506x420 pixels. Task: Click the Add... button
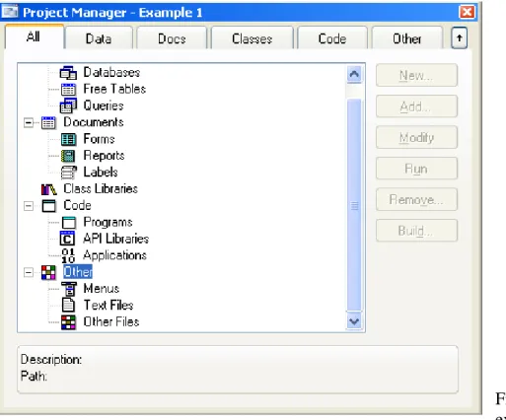click(416, 106)
